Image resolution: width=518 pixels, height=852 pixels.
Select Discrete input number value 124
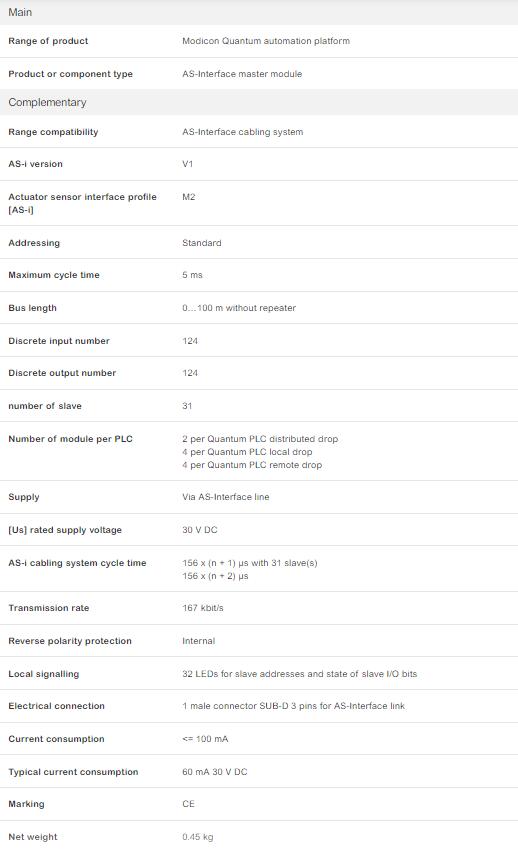pos(190,341)
